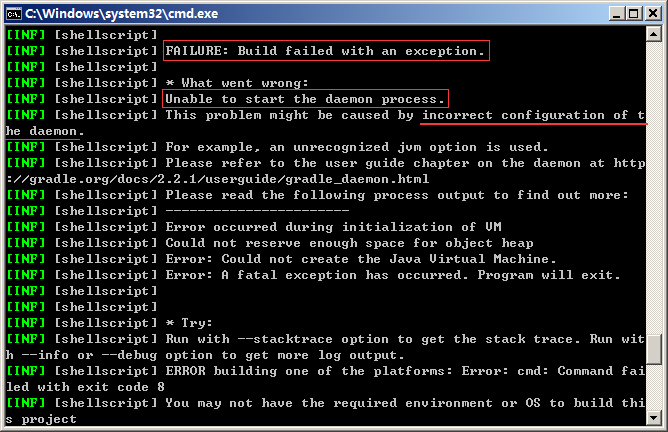Click 'Unable to start the daemon process.' line
This screenshot has height=432, width=668.
click(305, 99)
